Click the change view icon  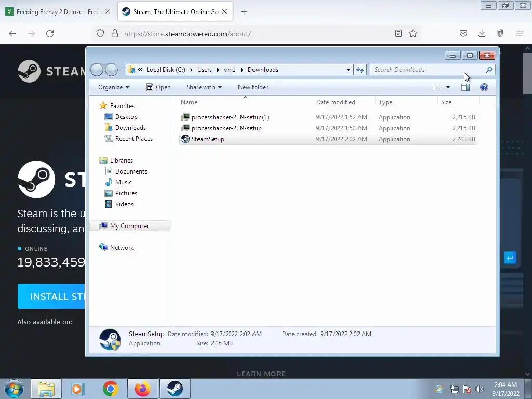click(x=436, y=87)
